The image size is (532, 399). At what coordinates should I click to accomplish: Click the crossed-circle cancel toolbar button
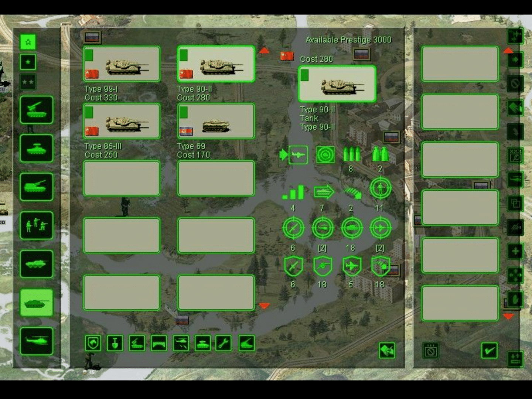(x=515, y=84)
